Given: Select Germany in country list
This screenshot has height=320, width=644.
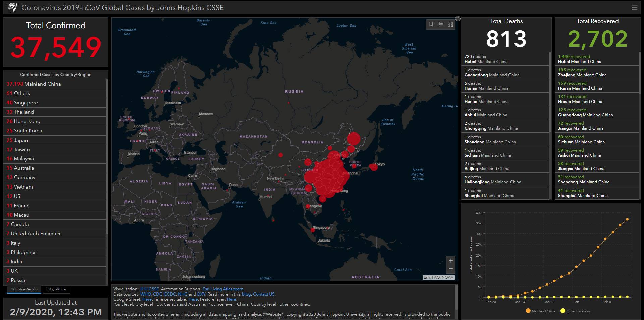Looking at the screenshot, I should click(x=55, y=177).
